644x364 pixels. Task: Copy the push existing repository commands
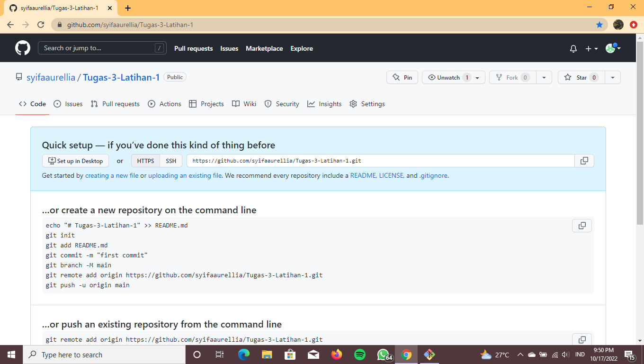pyautogui.click(x=582, y=339)
